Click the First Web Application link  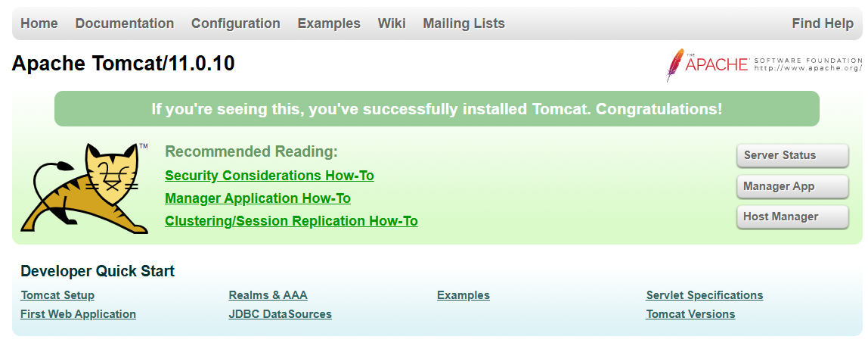pos(79,314)
